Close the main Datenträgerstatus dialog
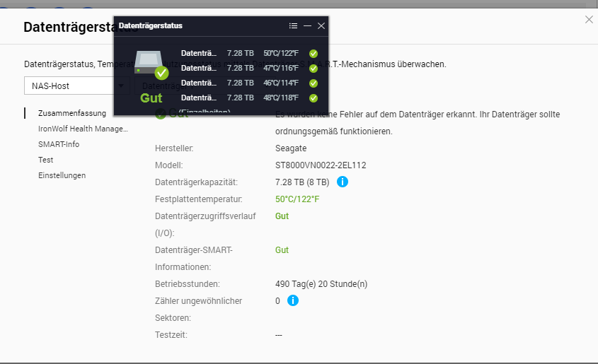Viewport: 598px width, 364px height. [x=590, y=19]
